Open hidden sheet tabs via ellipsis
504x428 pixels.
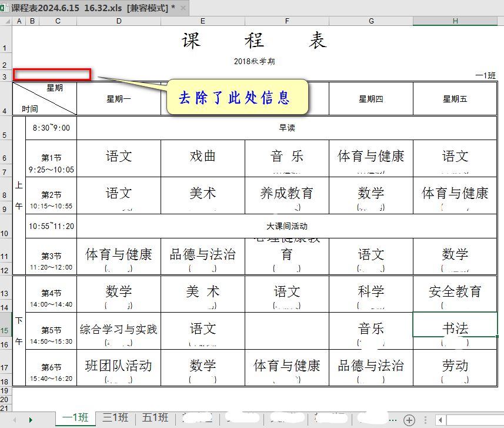click(394, 420)
